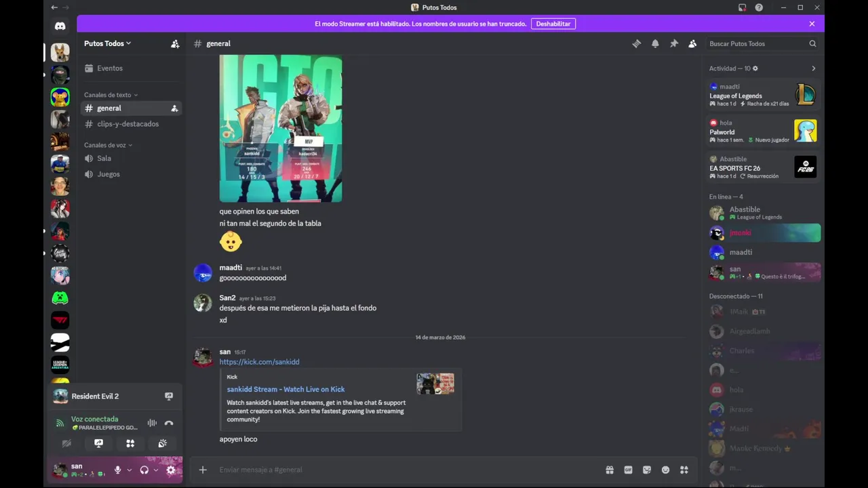Open the green Xbox-style server icon

pyautogui.click(x=60, y=298)
